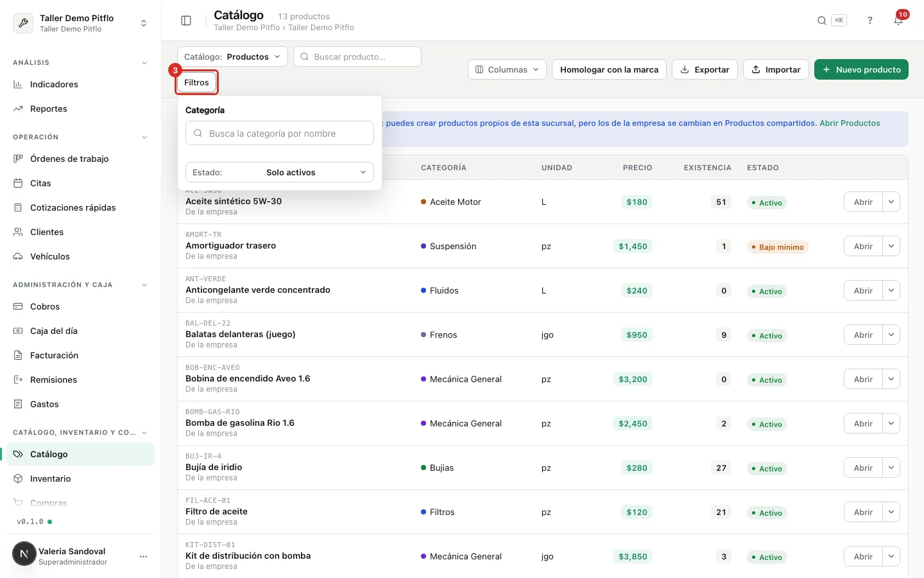Click the Clientes people icon
Image resolution: width=924 pixels, height=578 pixels.
click(18, 232)
